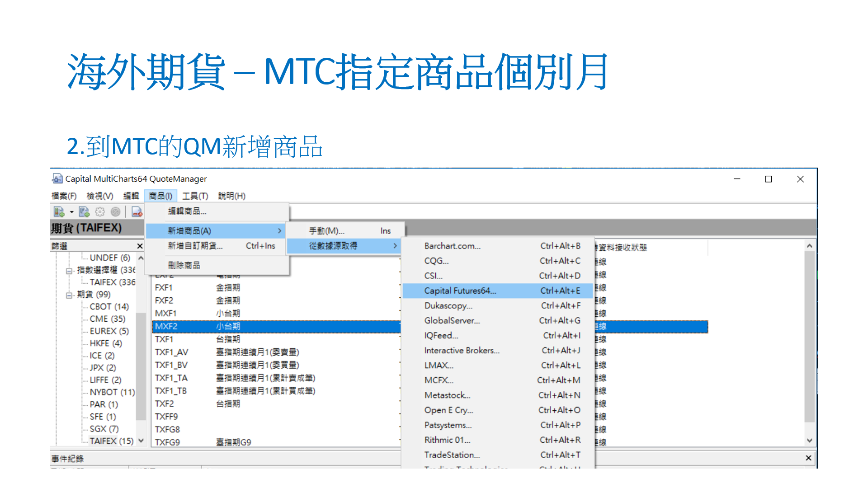Collapse the 指數選擇權 tree node
The width and height of the screenshot is (868, 488).
[69, 270]
